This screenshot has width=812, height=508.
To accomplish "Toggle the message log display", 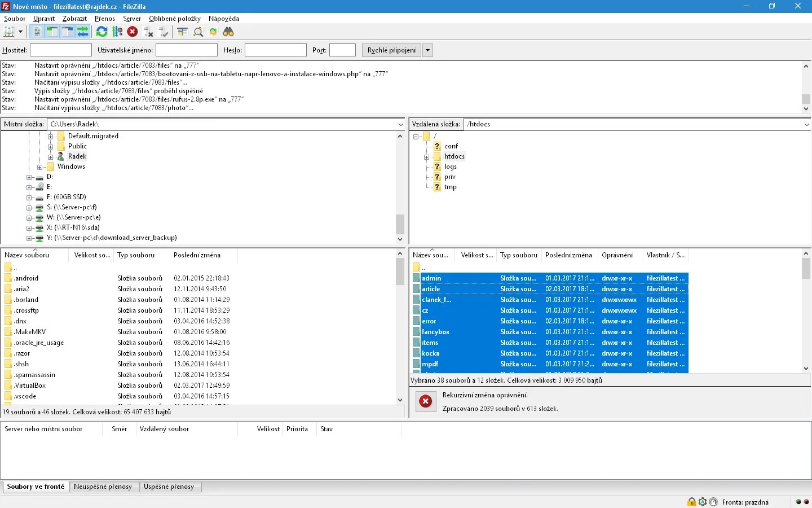I will point(37,32).
